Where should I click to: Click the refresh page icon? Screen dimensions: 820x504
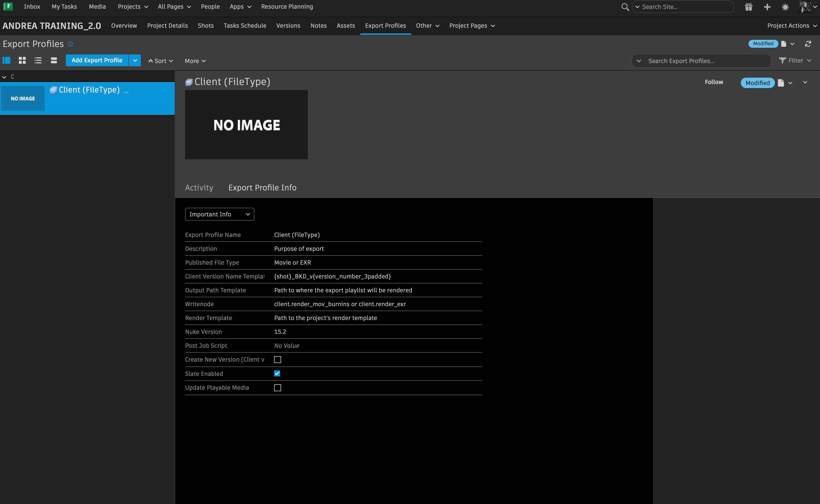coord(808,44)
